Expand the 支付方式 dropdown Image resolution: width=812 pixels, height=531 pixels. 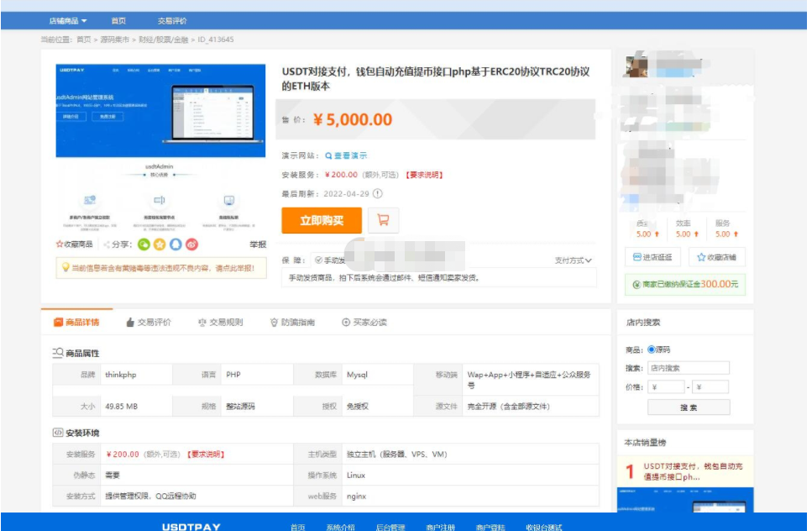pos(574,260)
